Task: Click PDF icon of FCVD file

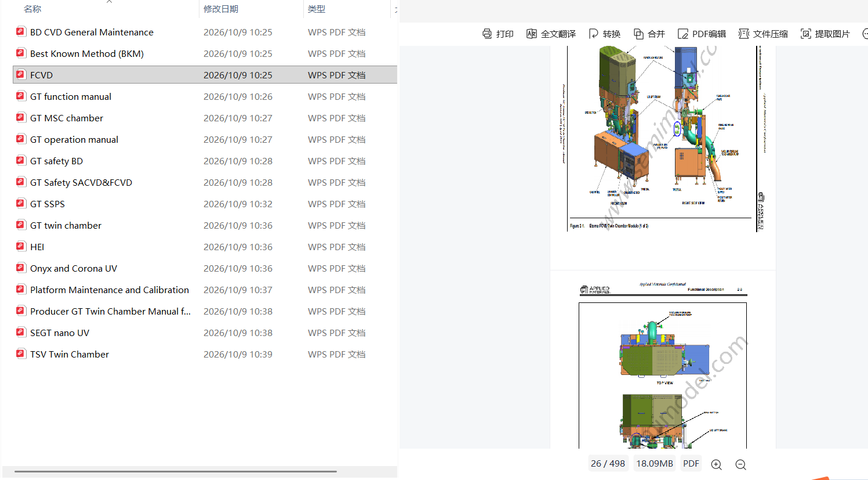Action: click(x=21, y=74)
